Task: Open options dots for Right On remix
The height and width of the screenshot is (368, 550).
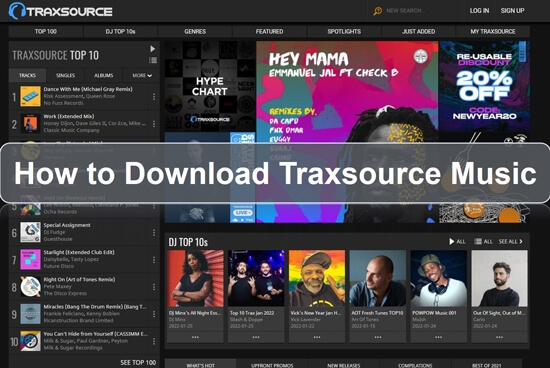Action: coord(154,287)
